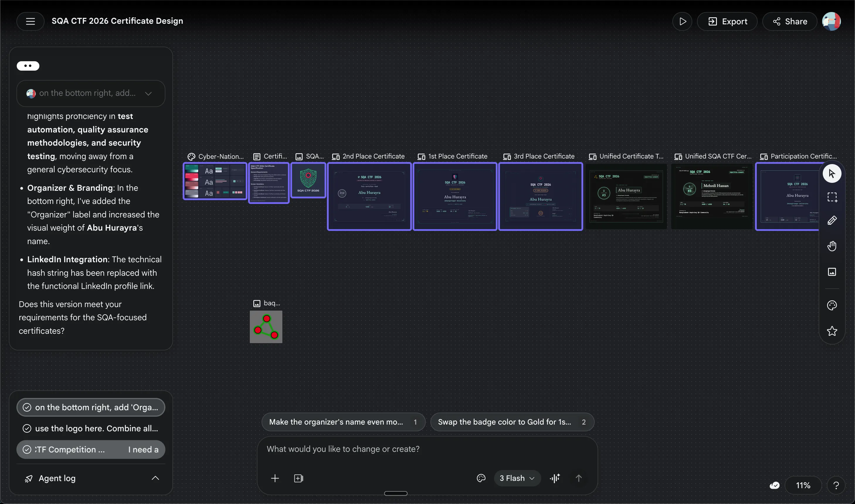This screenshot has height=504, width=855.
Task: Click the 'Unified SQA CTF Cer...' label
Action: point(718,156)
